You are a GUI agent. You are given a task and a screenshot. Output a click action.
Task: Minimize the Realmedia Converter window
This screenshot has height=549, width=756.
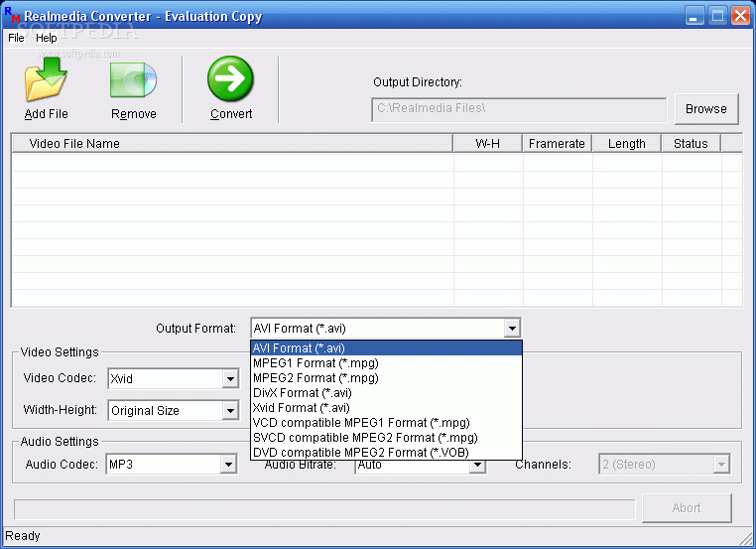(x=693, y=16)
